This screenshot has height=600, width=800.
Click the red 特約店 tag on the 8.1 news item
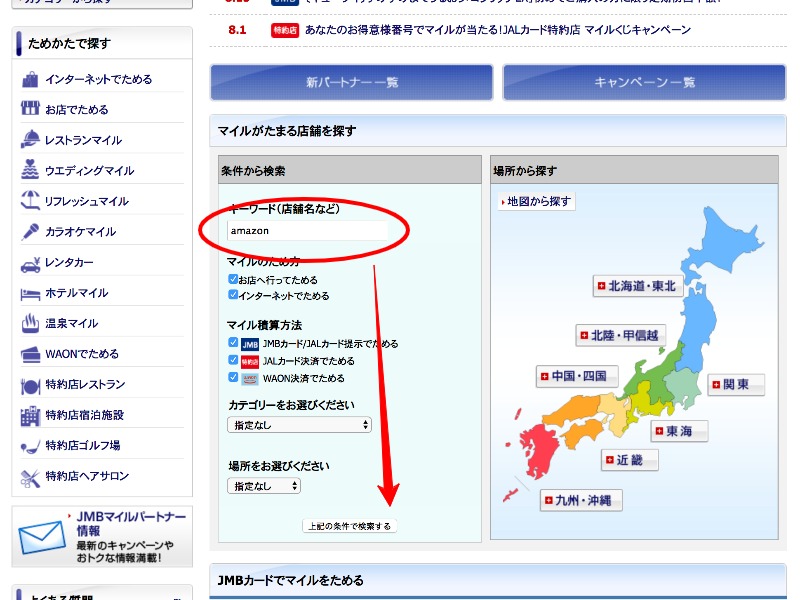284,30
